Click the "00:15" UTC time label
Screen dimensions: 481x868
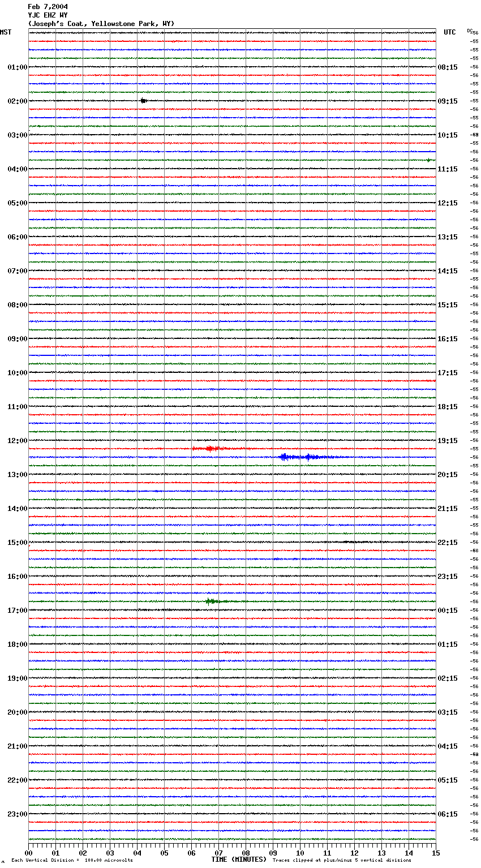pyautogui.click(x=448, y=611)
